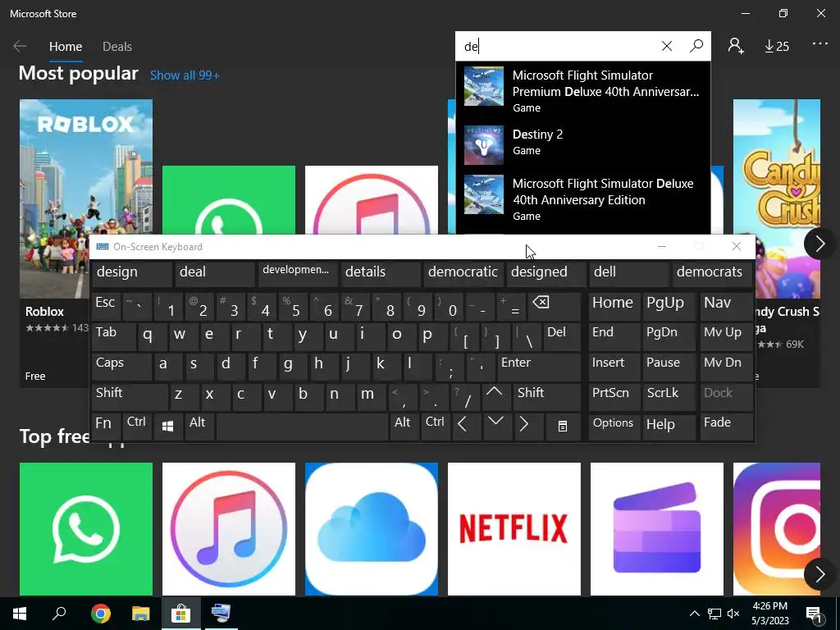Viewport: 840px width, 630px height.
Task: Open iTunes in Top free apps
Action: 229,529
